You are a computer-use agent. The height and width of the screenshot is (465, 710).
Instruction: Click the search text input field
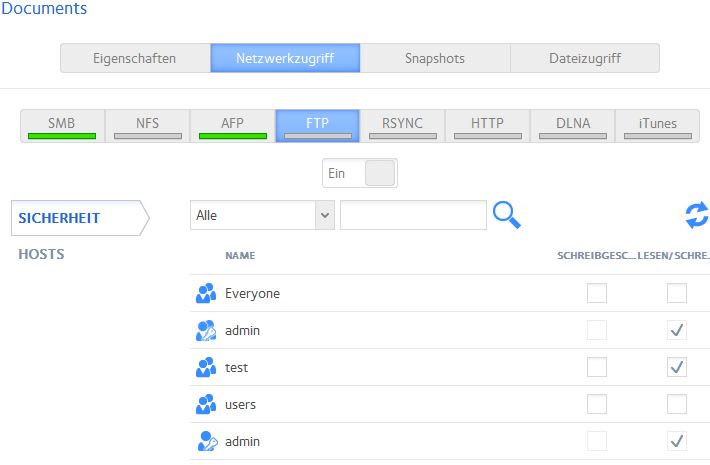(413, 215)
